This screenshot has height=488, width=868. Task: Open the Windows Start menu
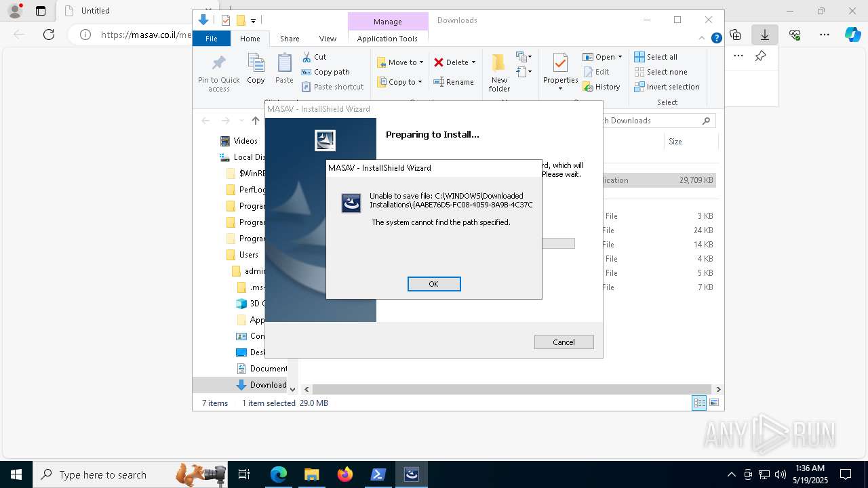pyautogui.click(x=16, y=474)
